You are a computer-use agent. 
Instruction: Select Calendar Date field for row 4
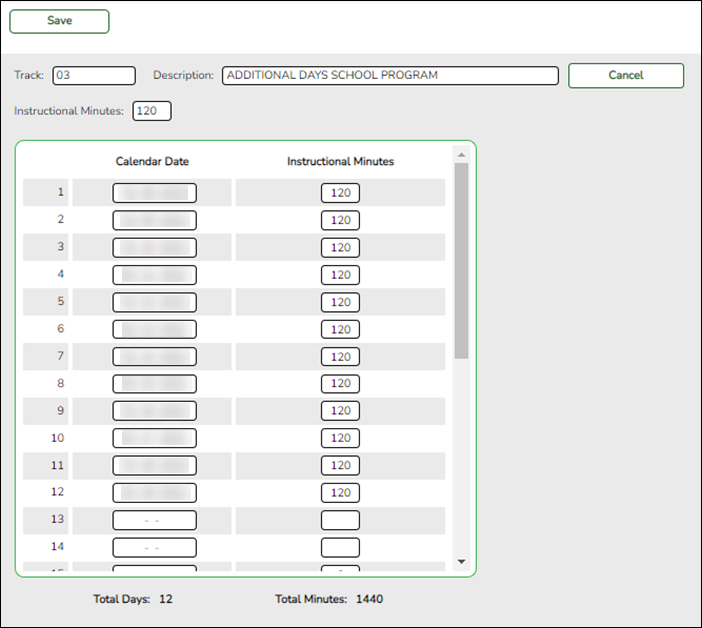(154, 275)
